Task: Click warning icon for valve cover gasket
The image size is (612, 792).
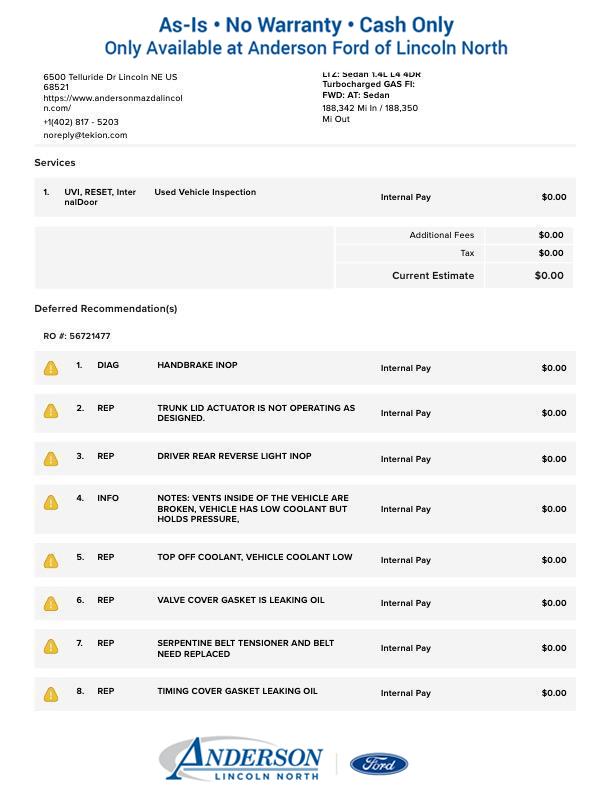Action: 51,603
